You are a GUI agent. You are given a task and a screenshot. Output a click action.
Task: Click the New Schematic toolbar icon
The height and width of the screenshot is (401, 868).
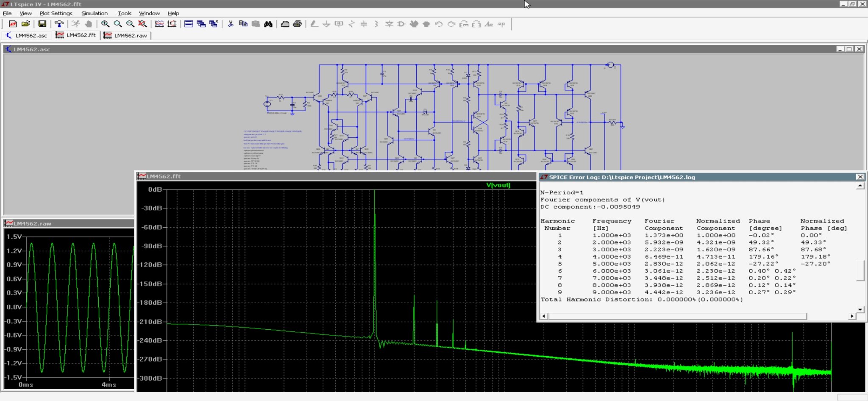pyautogui.click(x=13, y=24)
